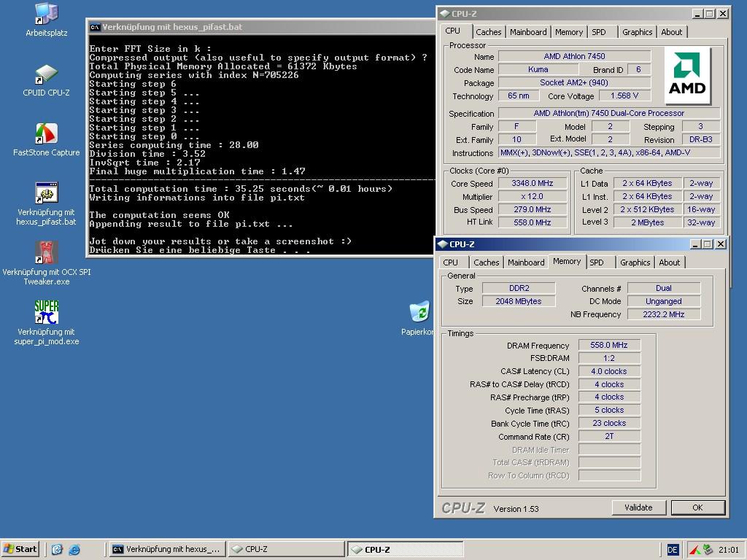
Task: Click the Level 3 cache value 2 MBytes
Action: [x=647, y=222]
